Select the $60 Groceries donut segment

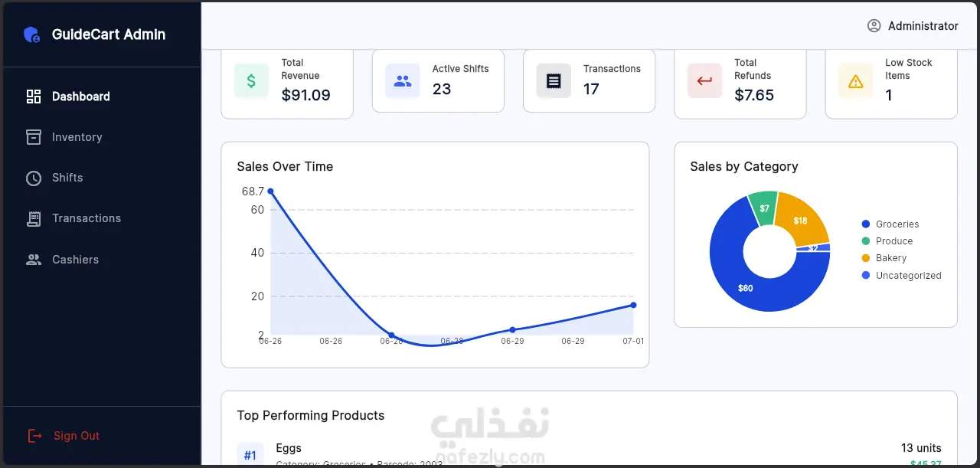point(745,288)
